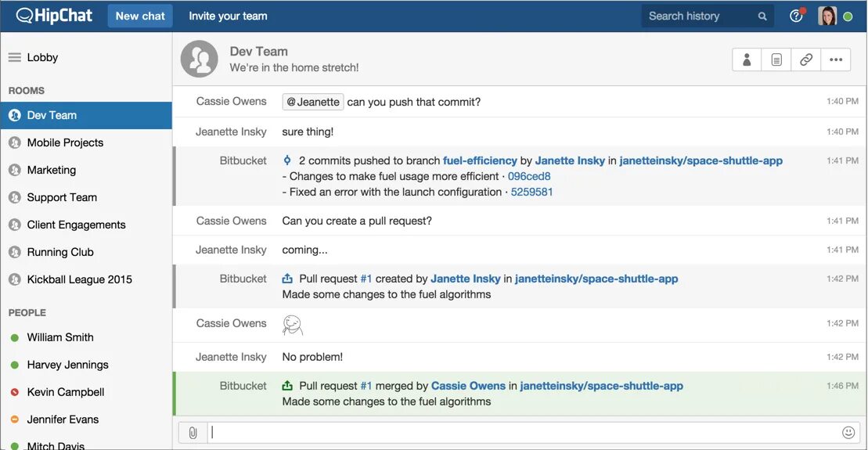Open janetteinsky/space-shuttle-app link in commits message
The height and width of the screenshot is (450, 868).
tap(701, 160)
